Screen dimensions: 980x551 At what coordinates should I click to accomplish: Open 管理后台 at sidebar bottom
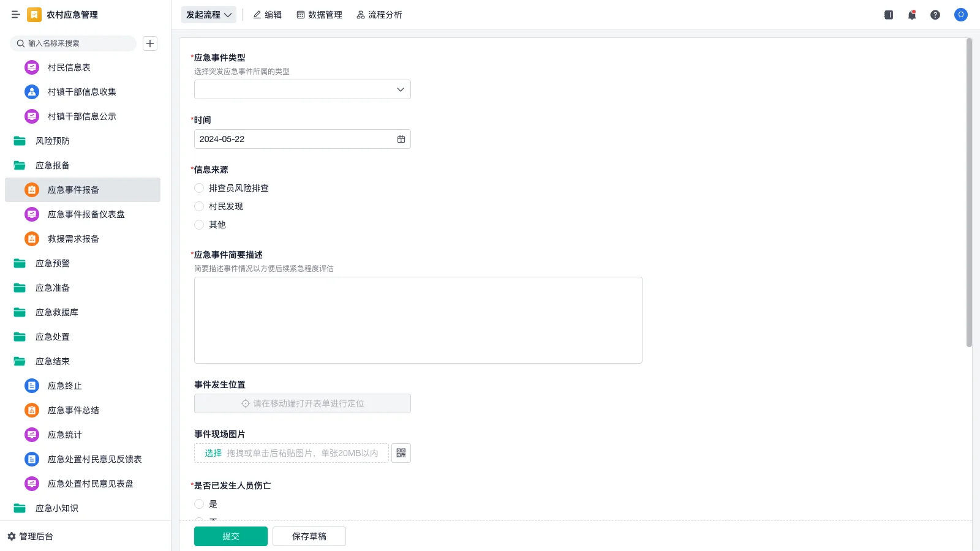point(31,536)
